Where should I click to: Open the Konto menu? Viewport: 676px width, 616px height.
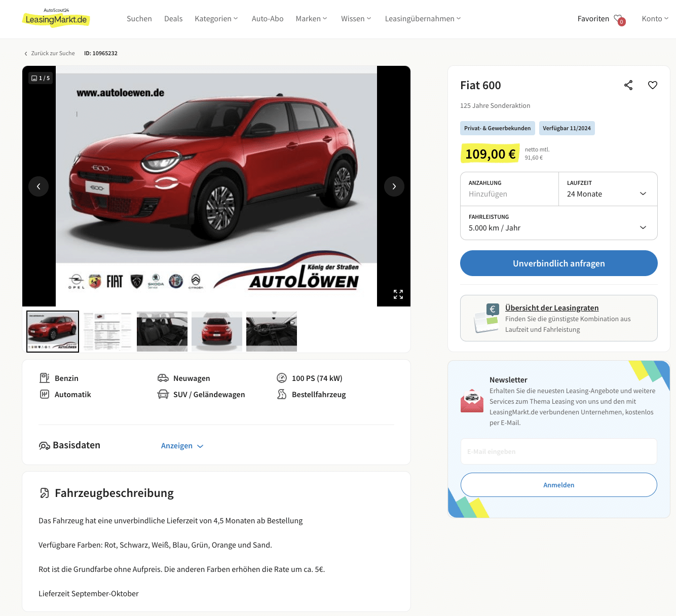coord(655,19)
